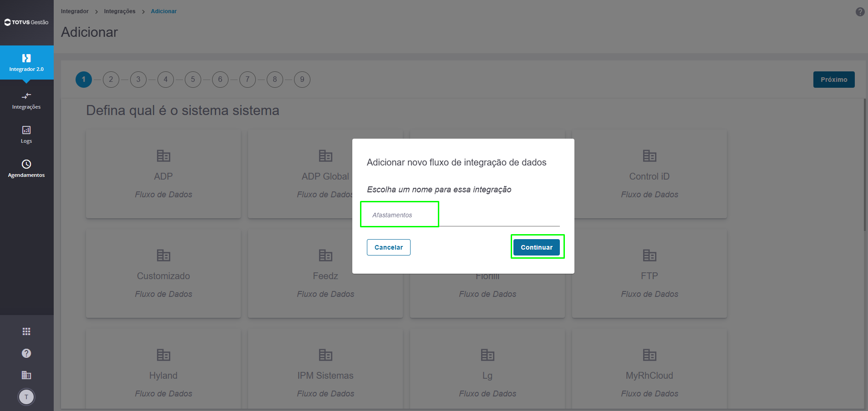Viewport: 868px width, 411px height.
Task: Click heading 'Defina qual é o sistema sistema'
Action: [x=183, y=110]
